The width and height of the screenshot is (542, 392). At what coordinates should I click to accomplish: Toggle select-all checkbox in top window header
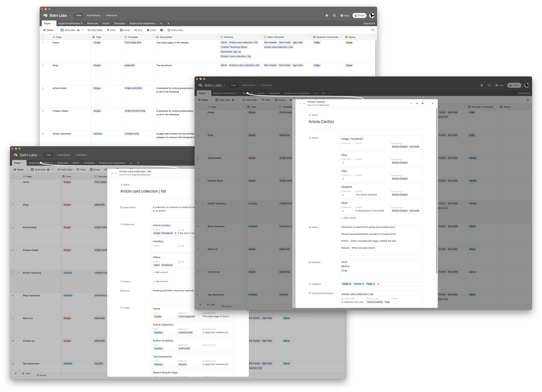point(43,37)
